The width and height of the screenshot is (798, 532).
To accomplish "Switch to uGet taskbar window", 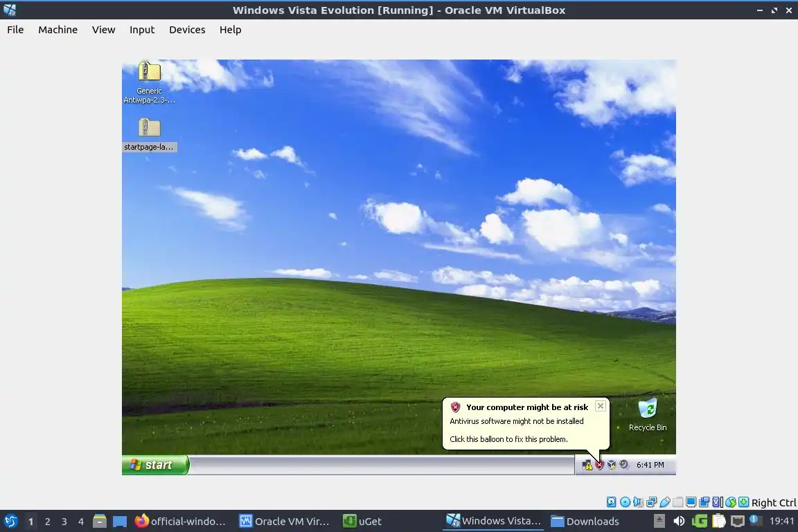I will click(x=362, y=521).
